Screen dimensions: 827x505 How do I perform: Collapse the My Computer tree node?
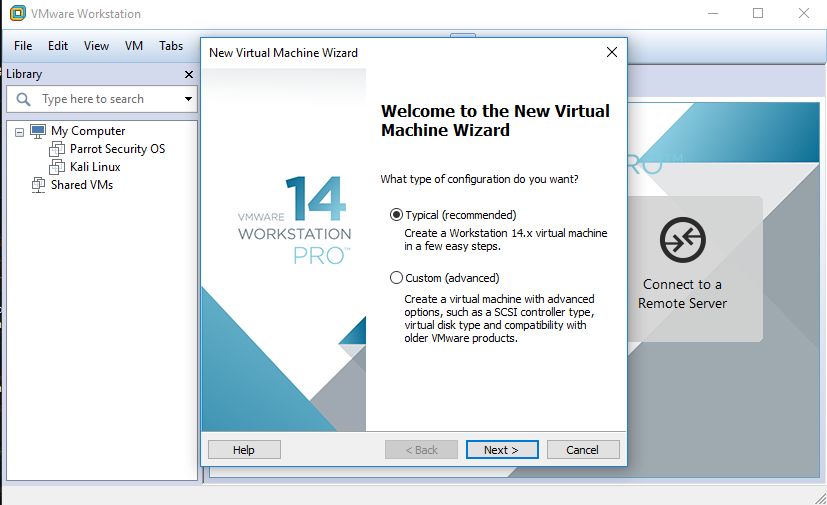[x=20, y=132]
